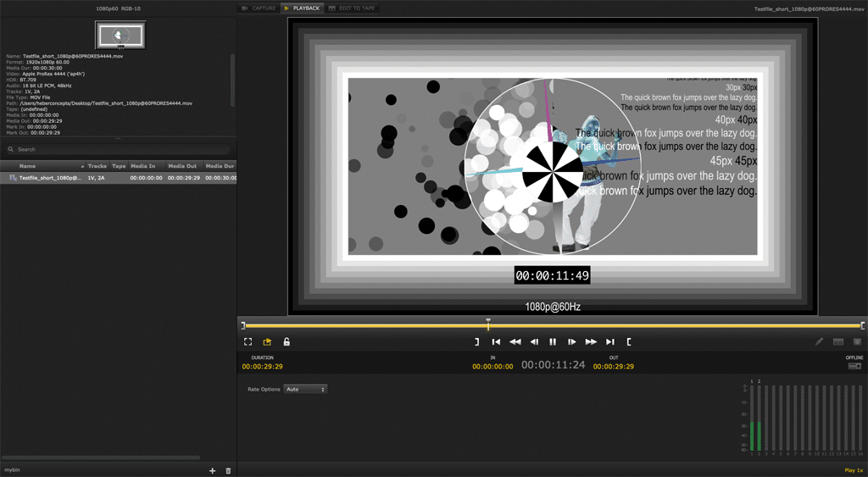The height and width of the screenshot is (477, 868).
Task: Pause playback with the pause button
Action: point(553,341)
